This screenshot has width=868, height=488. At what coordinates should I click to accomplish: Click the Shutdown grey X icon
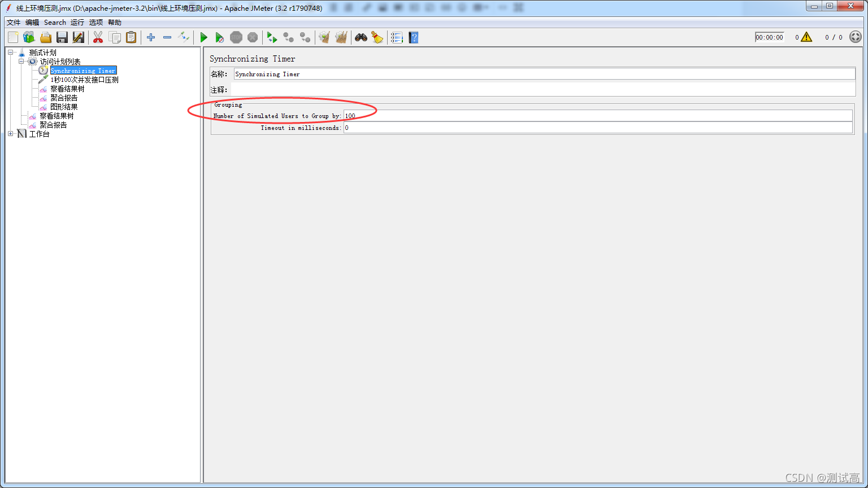click(253, 37)
